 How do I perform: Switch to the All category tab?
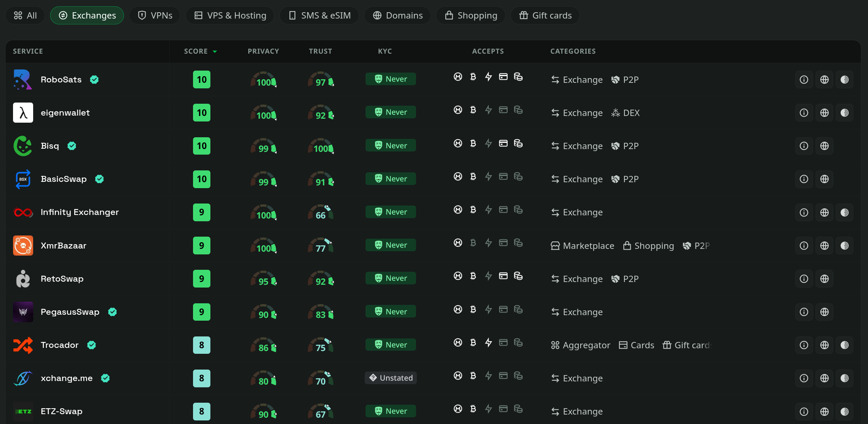coord(25,15)
